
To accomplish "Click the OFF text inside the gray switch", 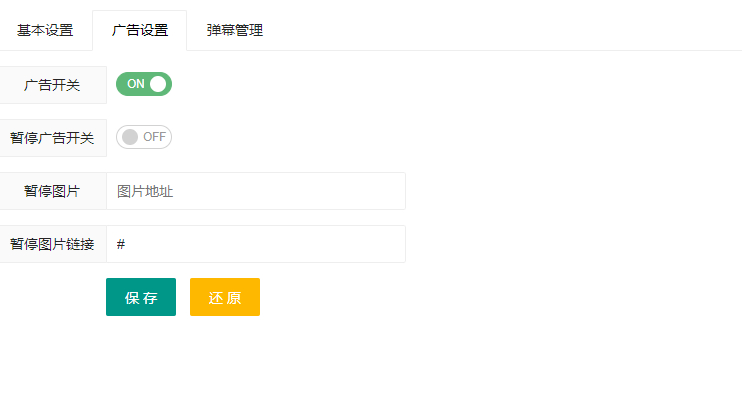I will [x=154, y=137].
